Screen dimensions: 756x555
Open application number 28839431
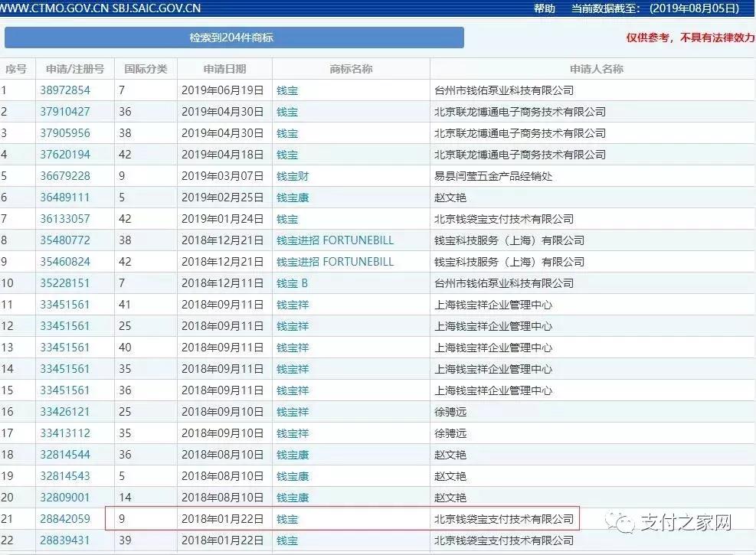pyautogui.click(x=65, y=540)
